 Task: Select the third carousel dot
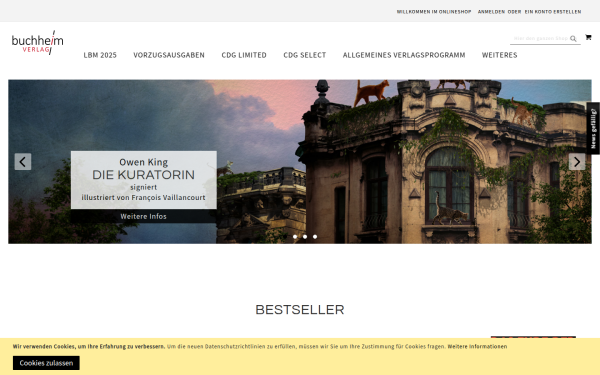(315, 237)
